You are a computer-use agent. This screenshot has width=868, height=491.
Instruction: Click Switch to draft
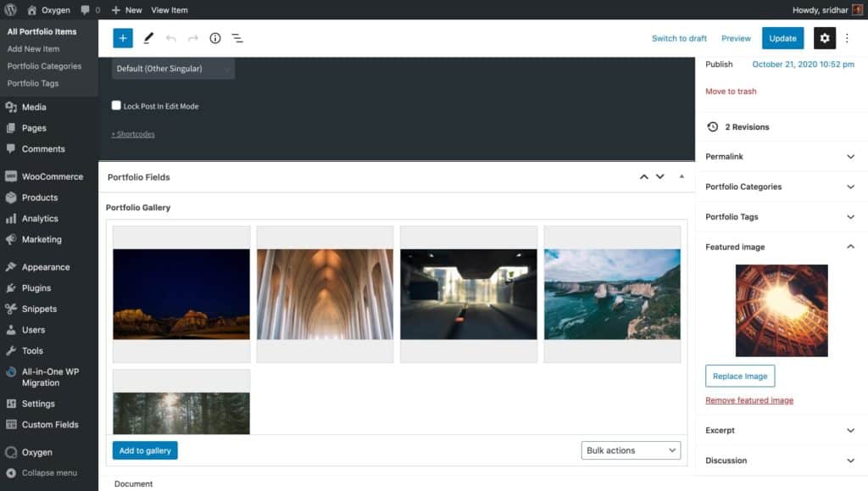point(679,38)
